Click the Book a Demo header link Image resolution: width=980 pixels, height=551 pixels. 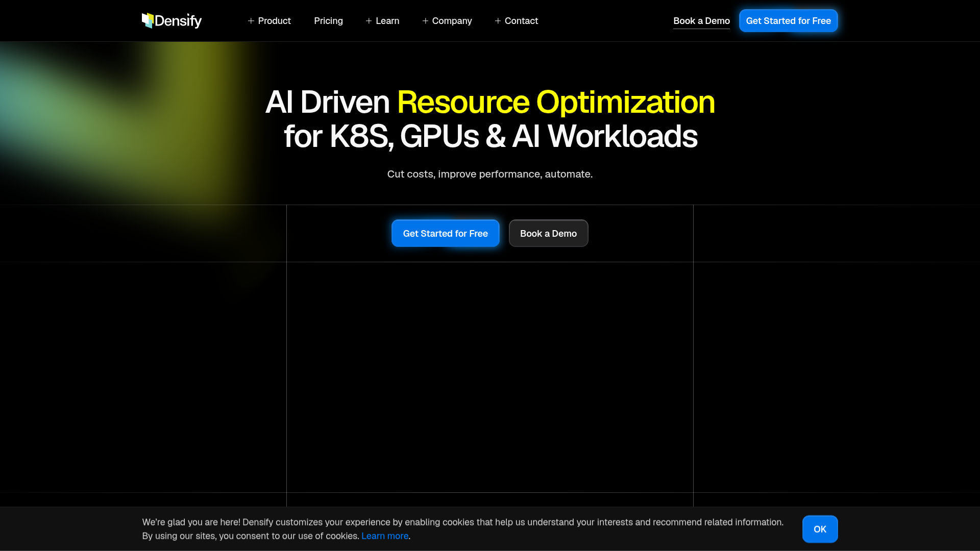point(701,21)
